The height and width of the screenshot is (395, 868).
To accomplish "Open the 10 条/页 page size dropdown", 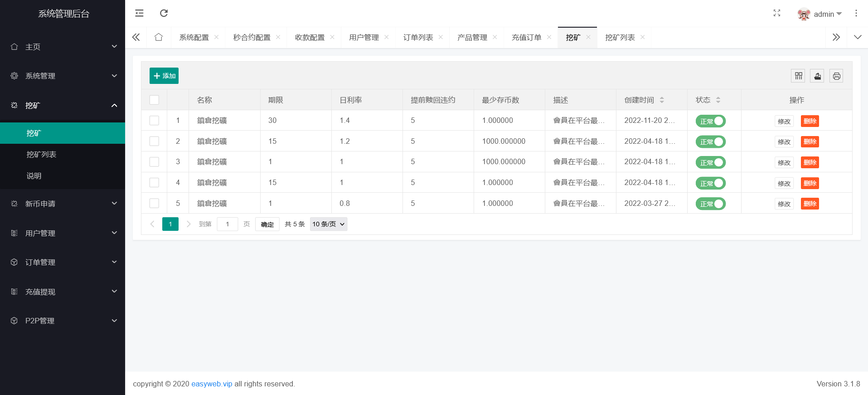I will (329, 224).
